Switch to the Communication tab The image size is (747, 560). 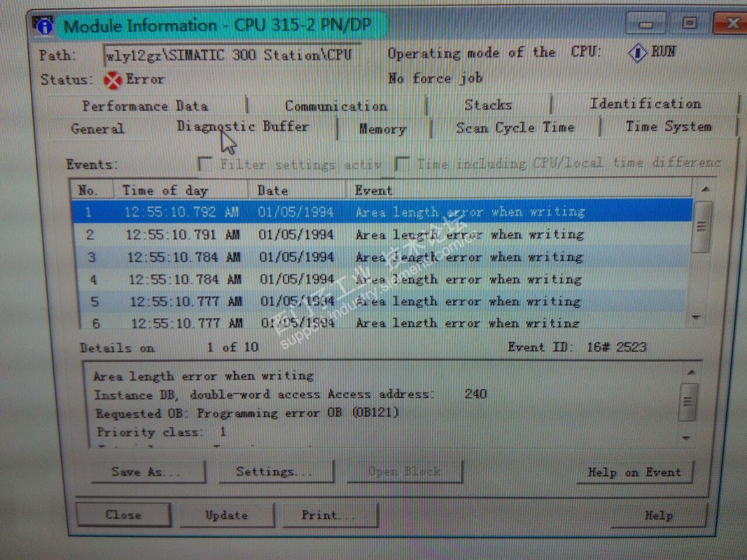tap(336, 106)
